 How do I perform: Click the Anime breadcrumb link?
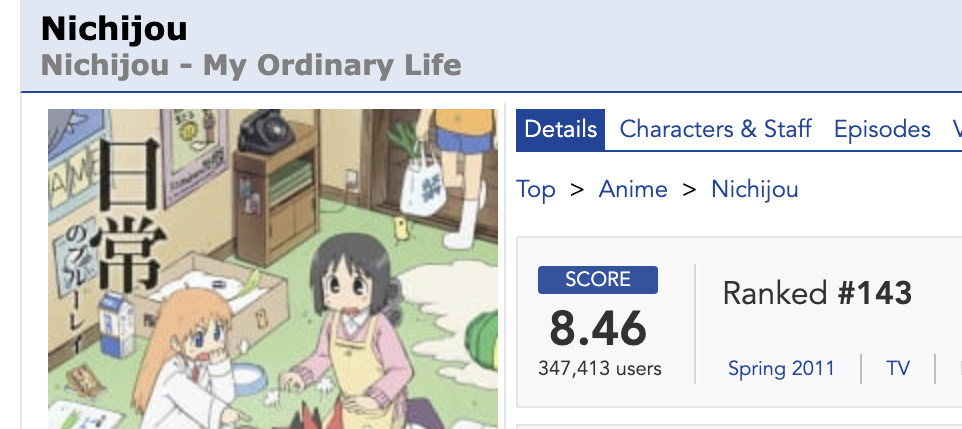633,189
